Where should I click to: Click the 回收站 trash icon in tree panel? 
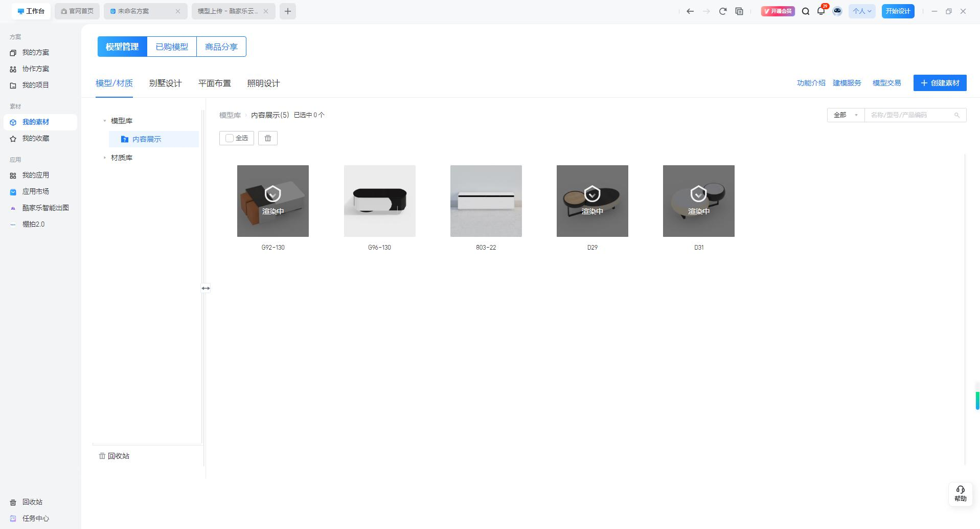click(102, 456)
